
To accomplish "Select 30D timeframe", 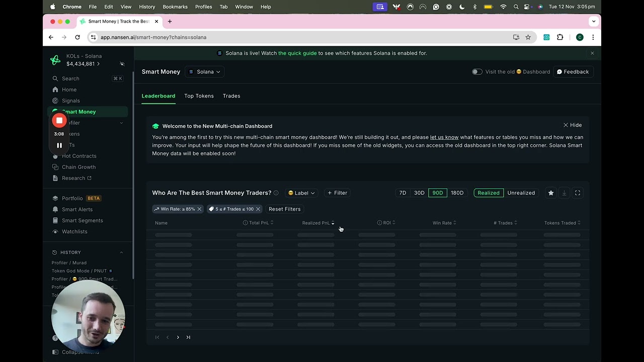I will 419,193.
